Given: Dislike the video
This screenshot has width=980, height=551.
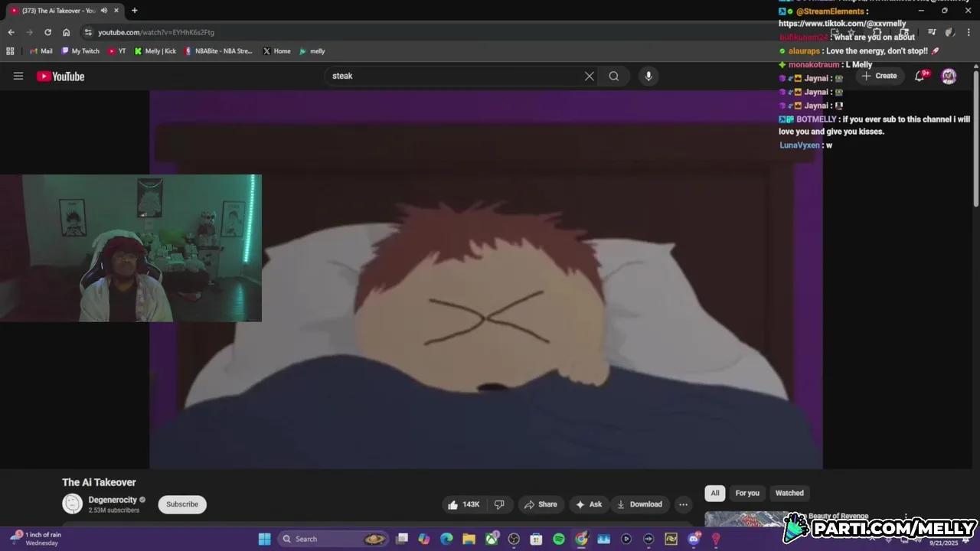Looking at the screenshot, I should 499,504.
